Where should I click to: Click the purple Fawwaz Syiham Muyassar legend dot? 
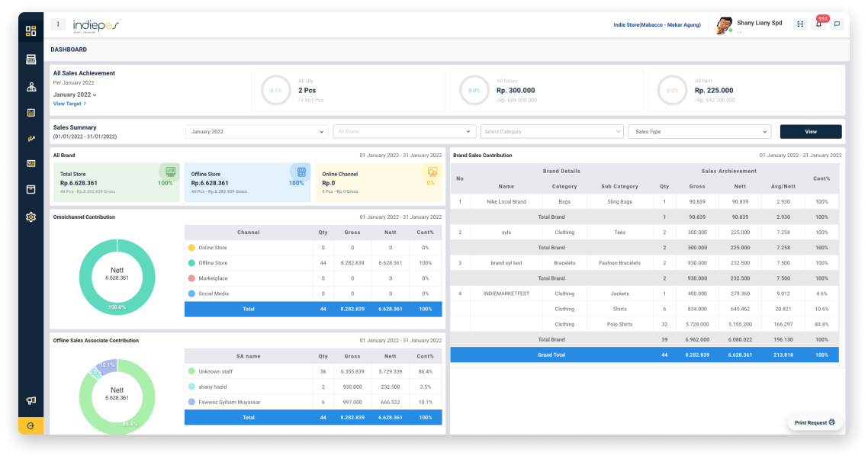pos(191,402)
